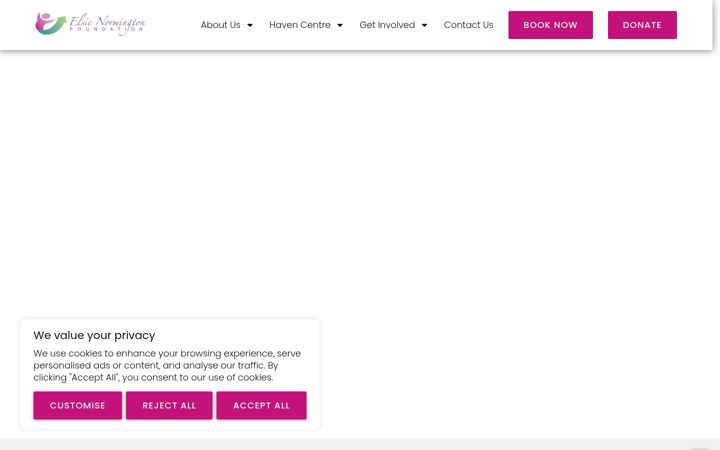Open the Haven Centre menu label
Image resolution: width=720 pixels, height=450 pixels.
pyautogui.click(x=300, y=25)
